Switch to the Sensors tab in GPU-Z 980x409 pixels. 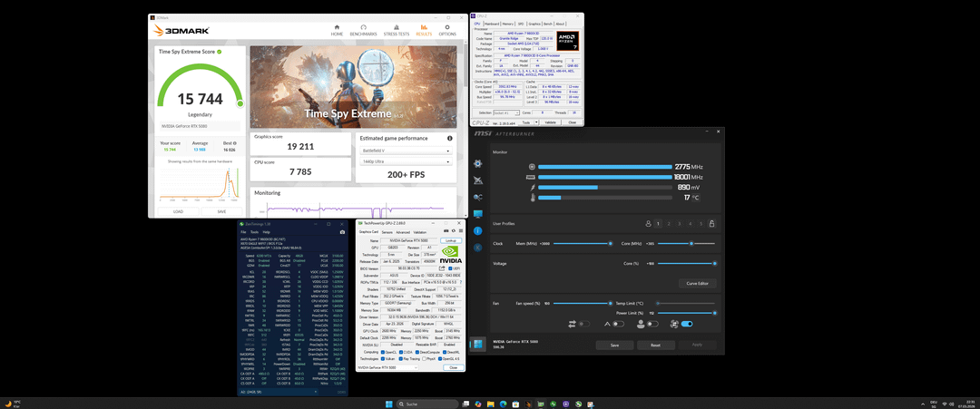[387, 232]
